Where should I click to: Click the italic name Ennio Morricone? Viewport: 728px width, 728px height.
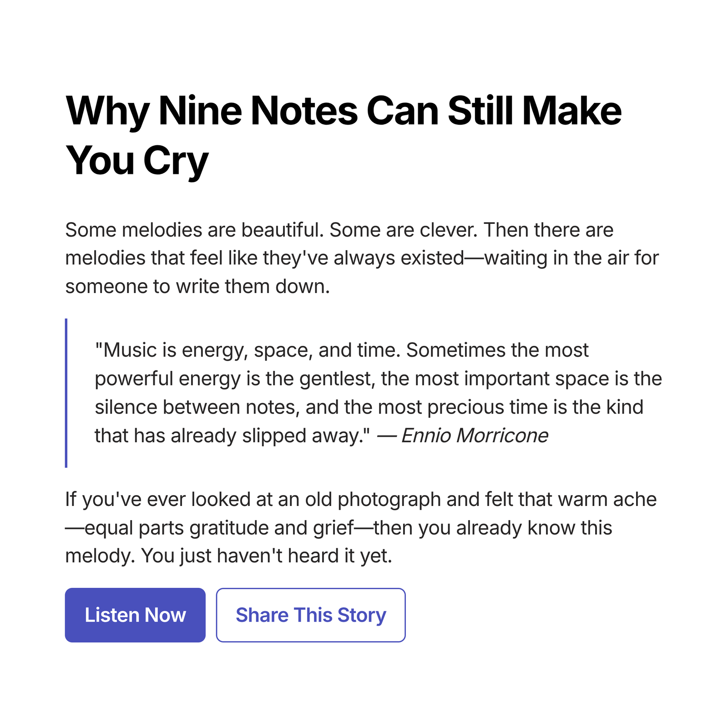(x=475, y=436)
